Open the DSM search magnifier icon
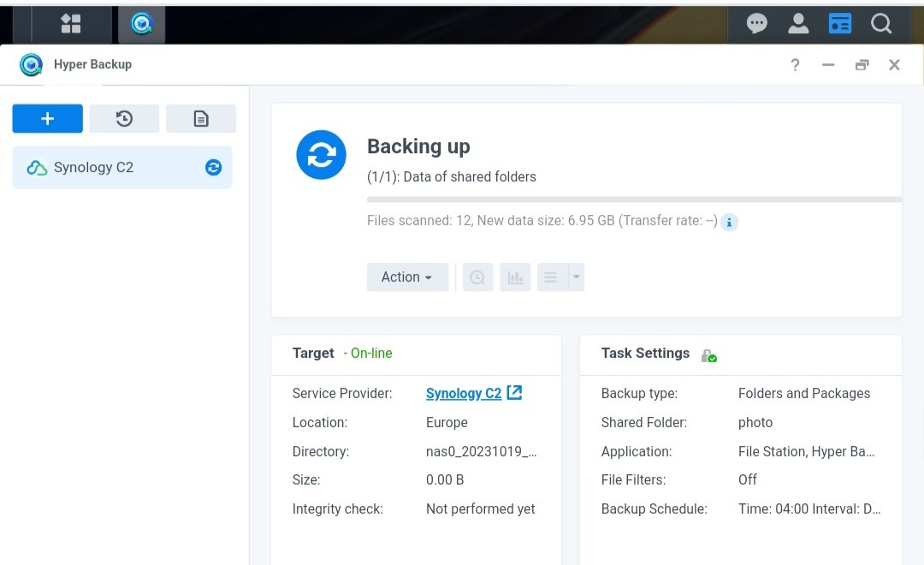This screenshot has width=924, height=565. (x=881, y=24)
